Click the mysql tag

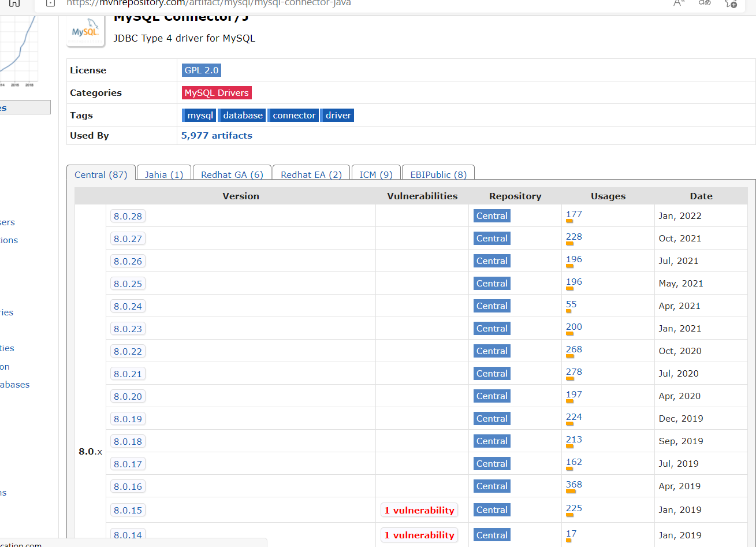point(199,116)
